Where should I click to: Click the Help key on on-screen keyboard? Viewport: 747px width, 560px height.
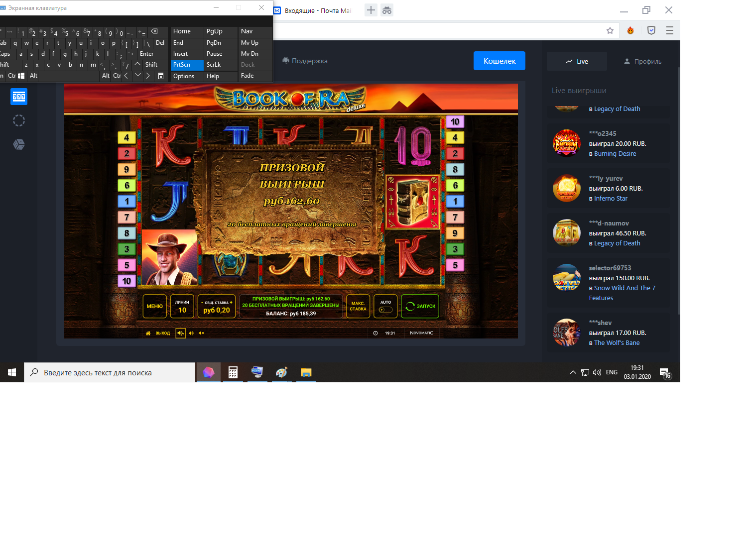[x=221, y=76]
